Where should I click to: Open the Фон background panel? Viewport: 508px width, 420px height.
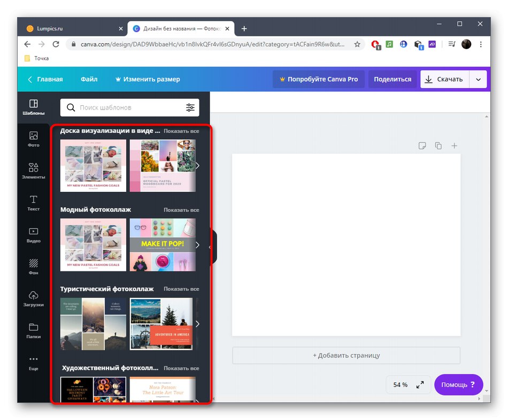(33, 267)
